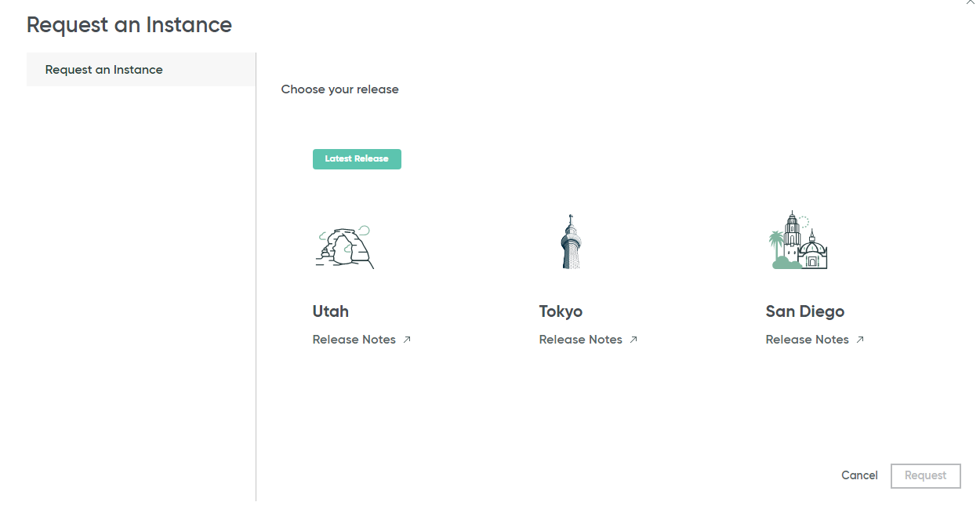Click the green Latest Release badge
The width and height of the screenshot is (980, 513).
357,159
